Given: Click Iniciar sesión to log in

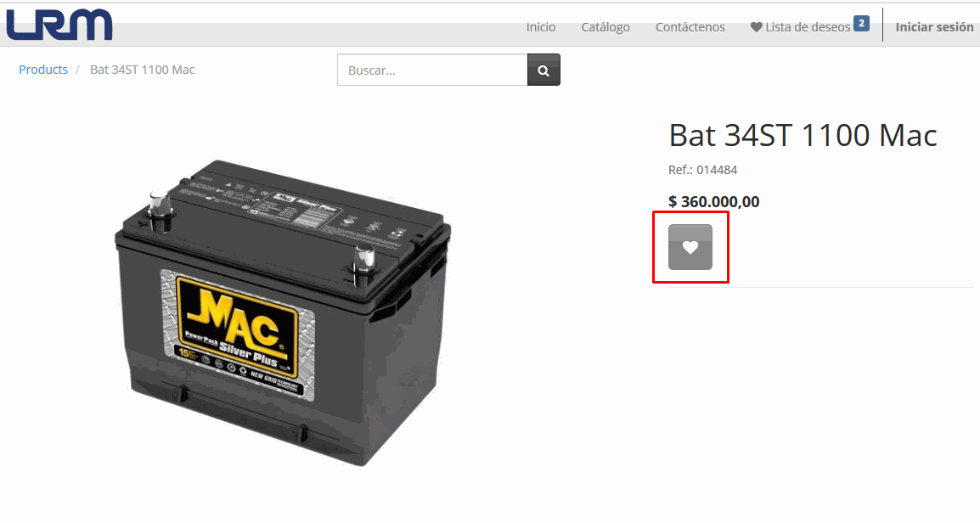Looking at the screenshot, I should [934, 27].
